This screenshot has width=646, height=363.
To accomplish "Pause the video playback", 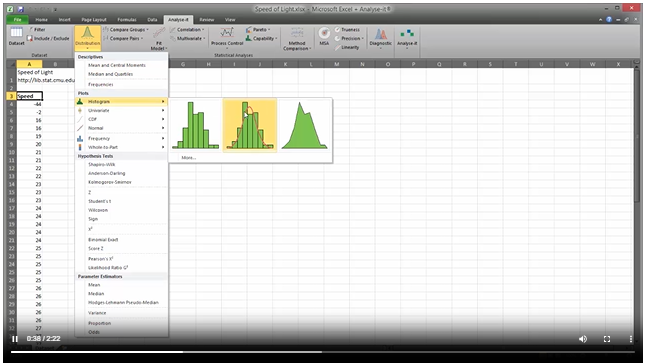I will click(x=15, y=339).
